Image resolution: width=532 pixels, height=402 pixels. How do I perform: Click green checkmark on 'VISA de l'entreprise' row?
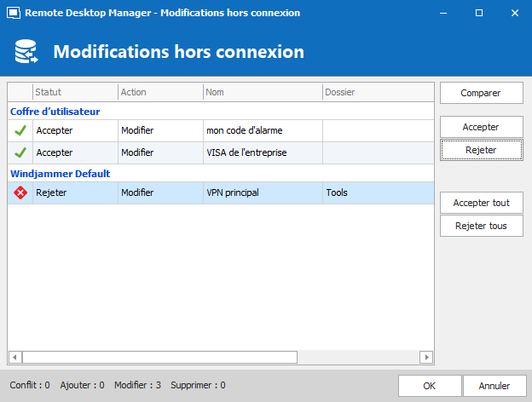20,152
